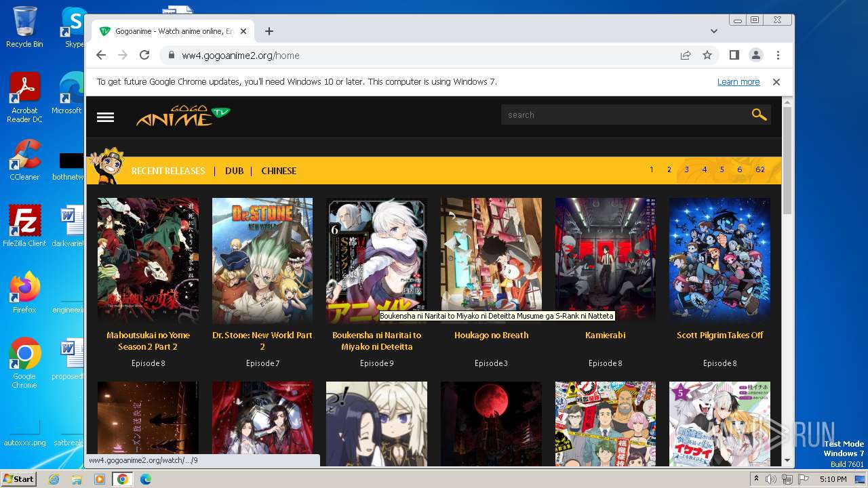Click Episode 7 under Dr. Stone

point(262,363)
